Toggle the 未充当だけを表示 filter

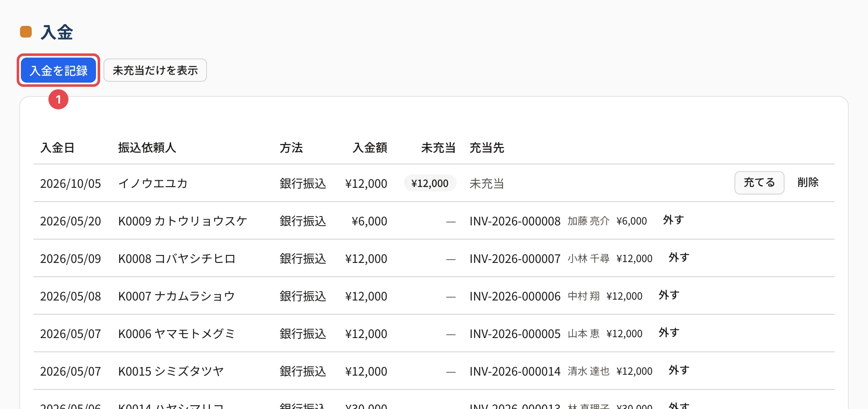[155, 70]
